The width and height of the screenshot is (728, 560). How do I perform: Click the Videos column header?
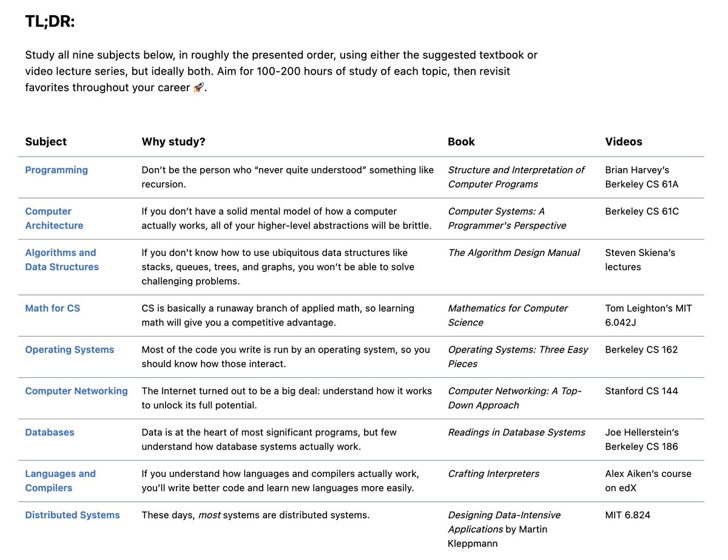pyautogui.click(x=624, y=141)
